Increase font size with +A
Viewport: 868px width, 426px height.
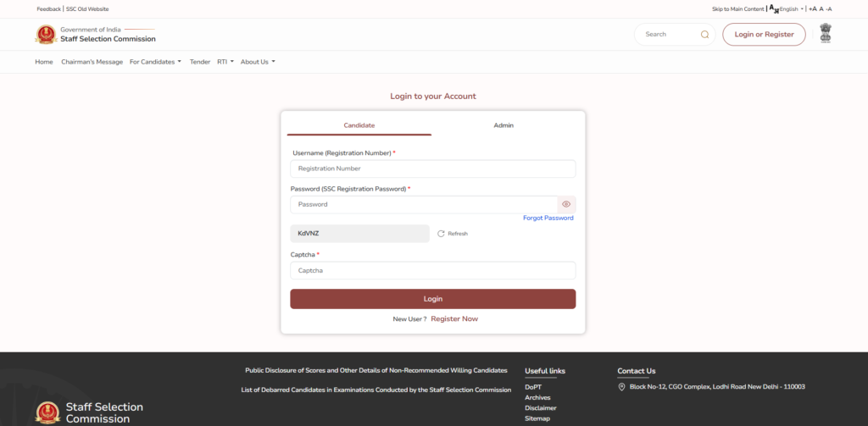click(813, 8)
